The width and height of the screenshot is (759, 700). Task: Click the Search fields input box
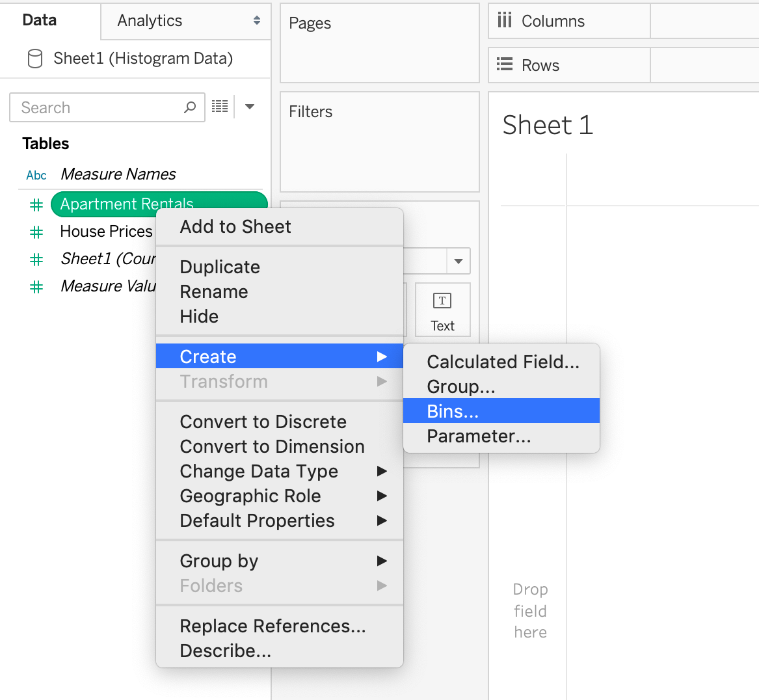click(107, 107)
